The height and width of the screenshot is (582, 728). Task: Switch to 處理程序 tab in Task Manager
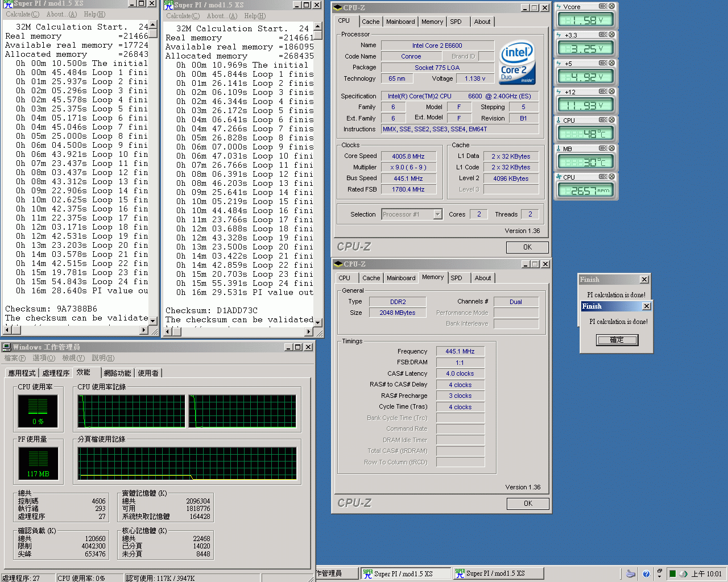pyautogui.click(x=56, y=373)
